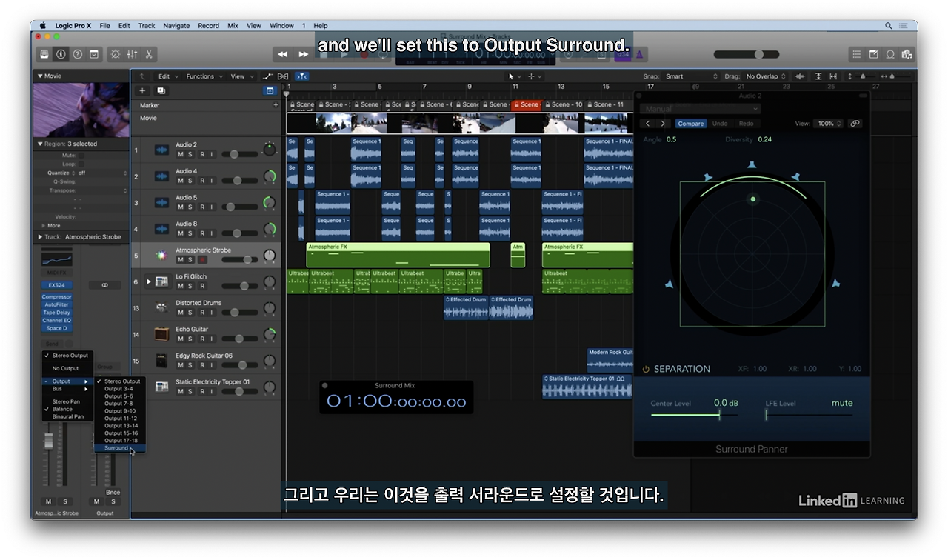Select Output 3-4 in submenu
The height and width of the screenshot is (560, 948).
click(119, 389)
